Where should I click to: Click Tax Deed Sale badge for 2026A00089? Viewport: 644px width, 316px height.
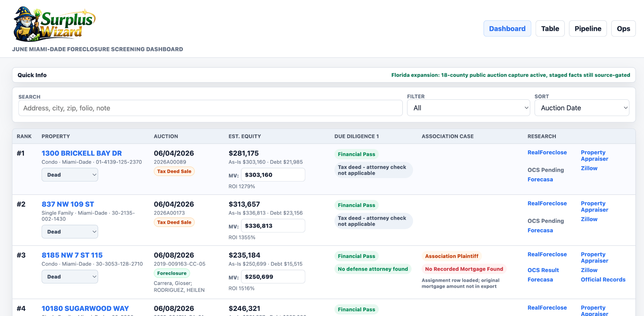tap(174, 171)
